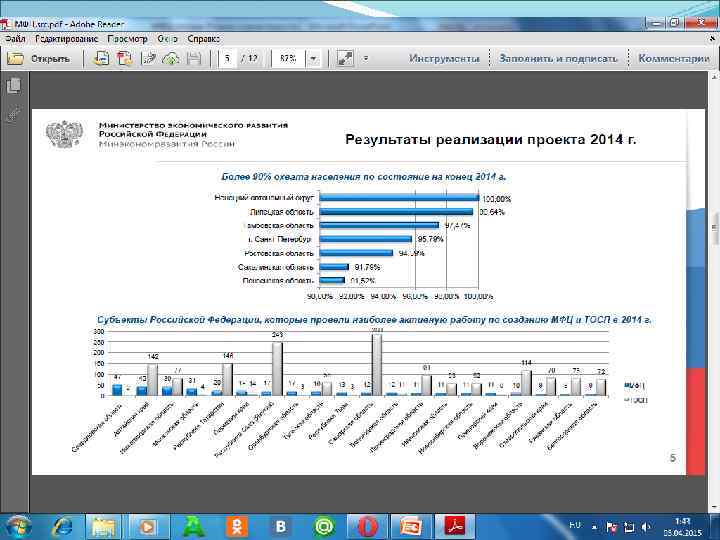Open the Заполнить и подписать panel

click(558, 58)
